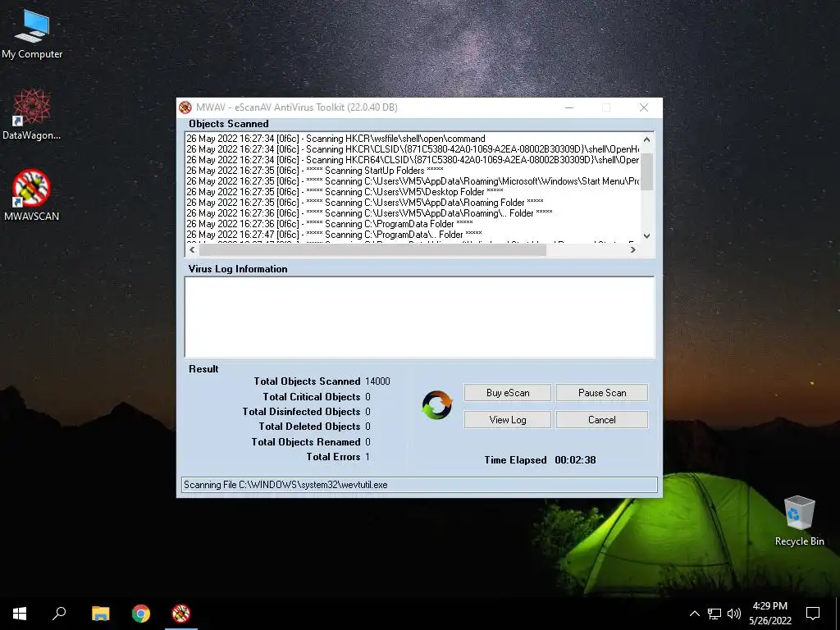Click the Total Disinfected Objects label
Screen dimensions: 840x630
point(301,412)
